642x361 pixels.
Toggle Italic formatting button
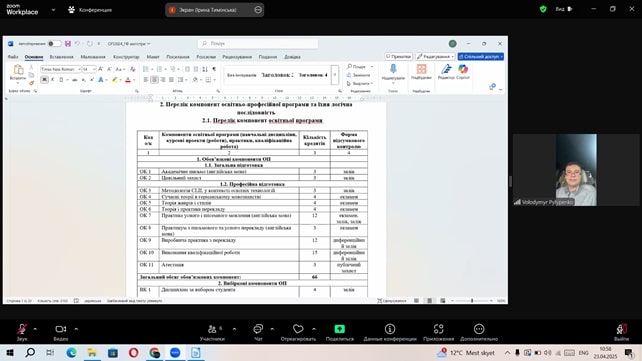click(x=53, y=80)
